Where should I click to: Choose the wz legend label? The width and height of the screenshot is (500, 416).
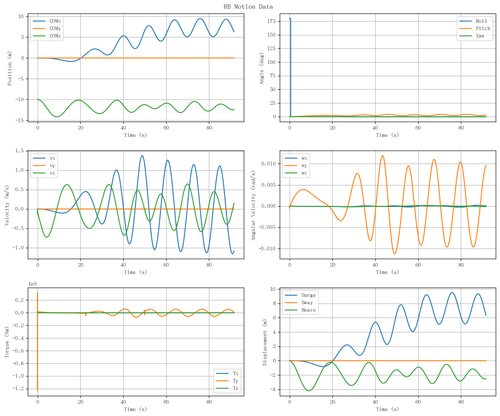tap(304, 173)
